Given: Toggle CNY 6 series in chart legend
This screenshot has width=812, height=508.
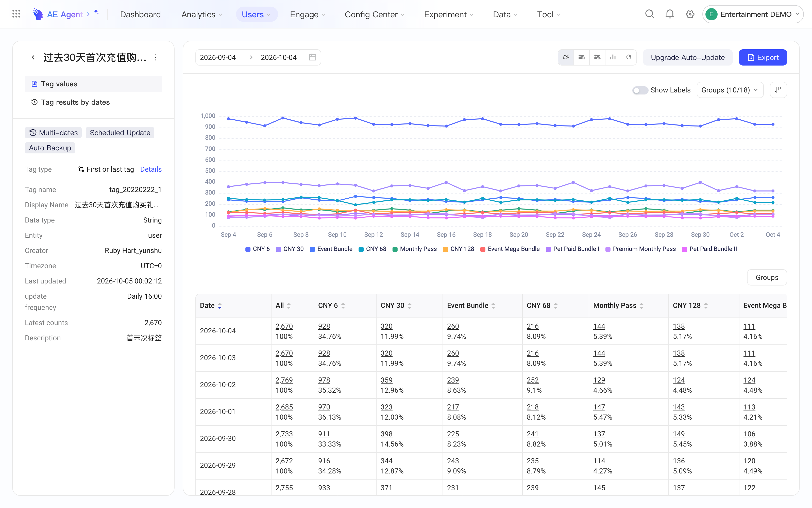Looking at the screenshot, I should 257,249.
